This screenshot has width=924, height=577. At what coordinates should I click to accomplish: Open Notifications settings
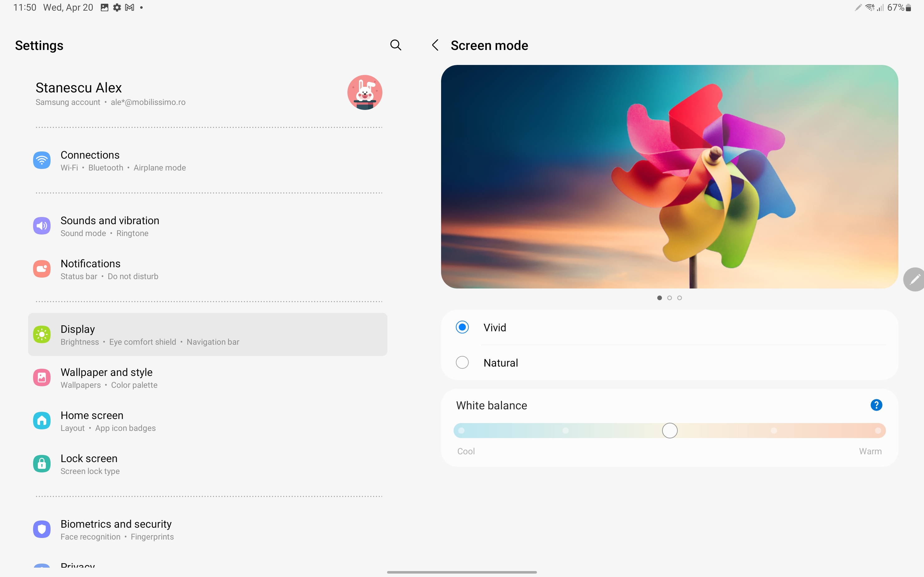208,269
